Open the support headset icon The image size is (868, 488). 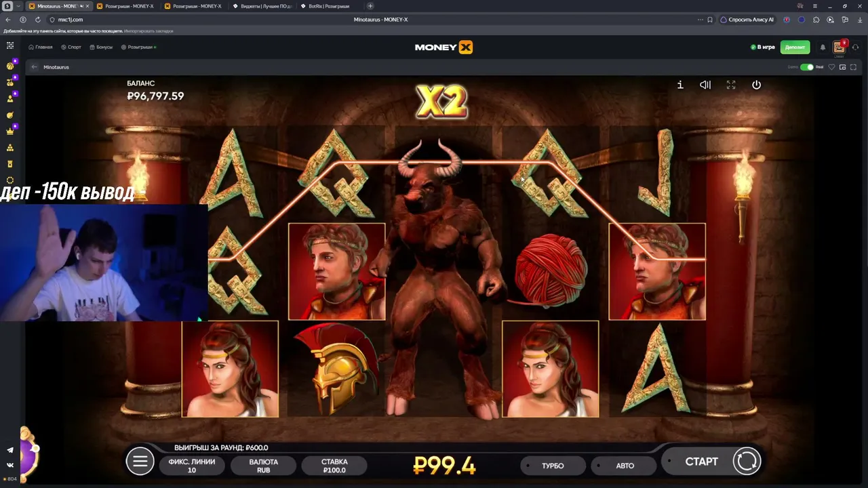click(855, 47)
